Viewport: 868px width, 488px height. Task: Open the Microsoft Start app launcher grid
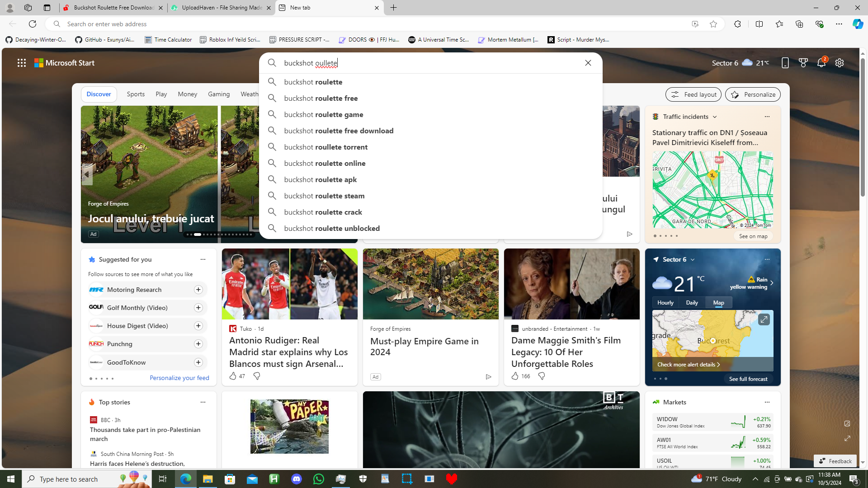[21, 63]
